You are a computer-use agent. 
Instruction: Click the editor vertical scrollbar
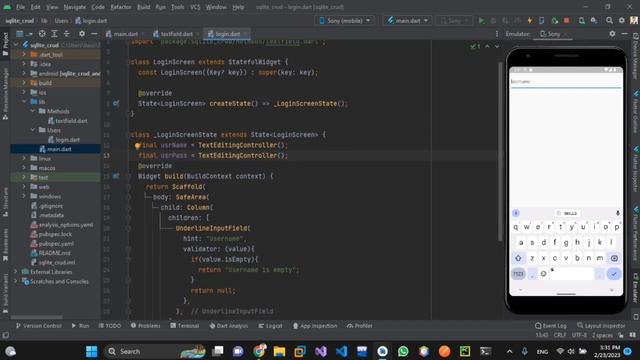pyautogui.click(x=500, y=151)
